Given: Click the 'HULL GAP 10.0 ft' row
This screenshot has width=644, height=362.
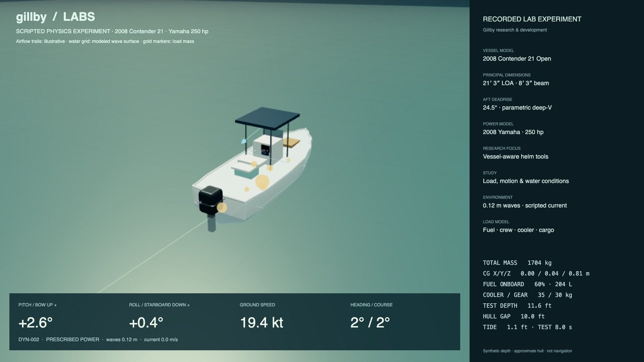Looking at the screenshot, I should coord(514,316).
